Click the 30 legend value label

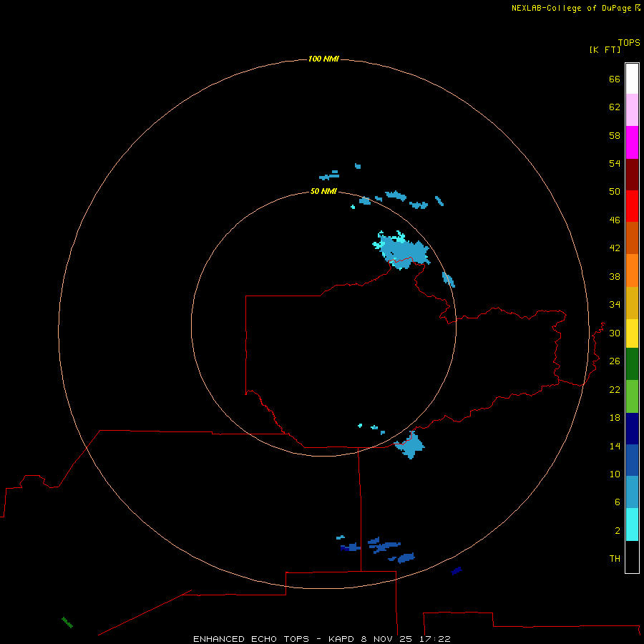click(615, 333)
